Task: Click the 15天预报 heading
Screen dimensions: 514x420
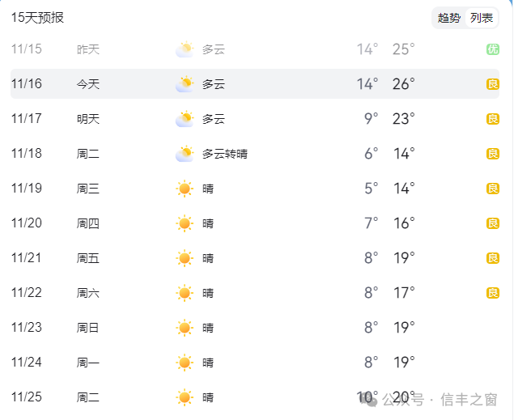Action: (37, 18)
